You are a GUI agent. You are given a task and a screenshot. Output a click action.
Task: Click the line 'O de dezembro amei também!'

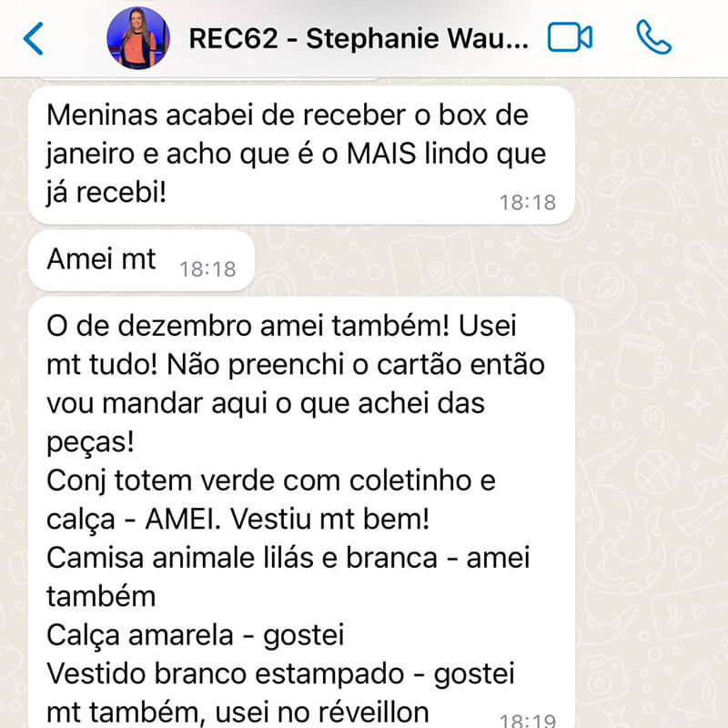248,326
